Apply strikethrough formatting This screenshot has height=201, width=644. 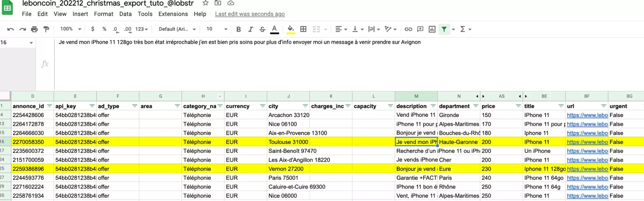pyautogui.click(x=262, y=29)
